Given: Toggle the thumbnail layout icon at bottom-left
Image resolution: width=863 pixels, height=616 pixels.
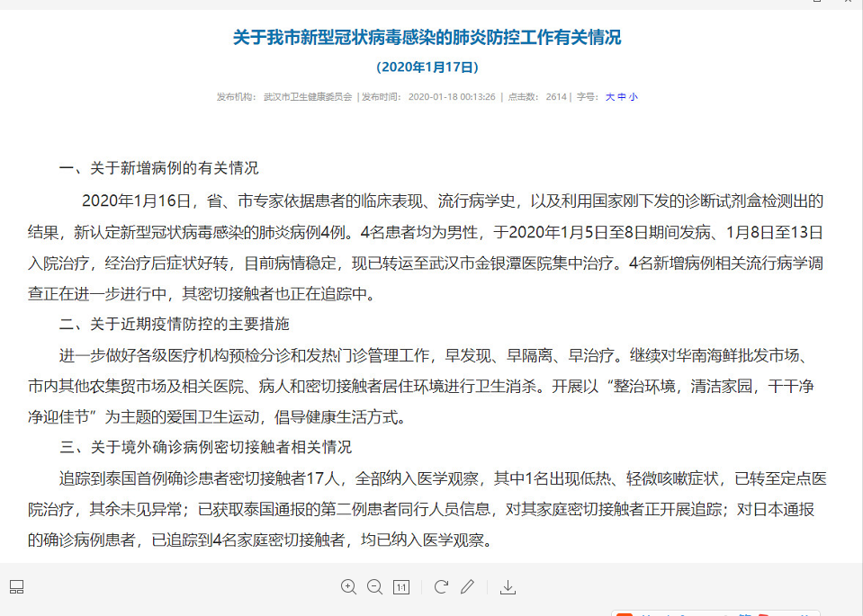Looking at the screenshot, I should [x=17, y=587].
